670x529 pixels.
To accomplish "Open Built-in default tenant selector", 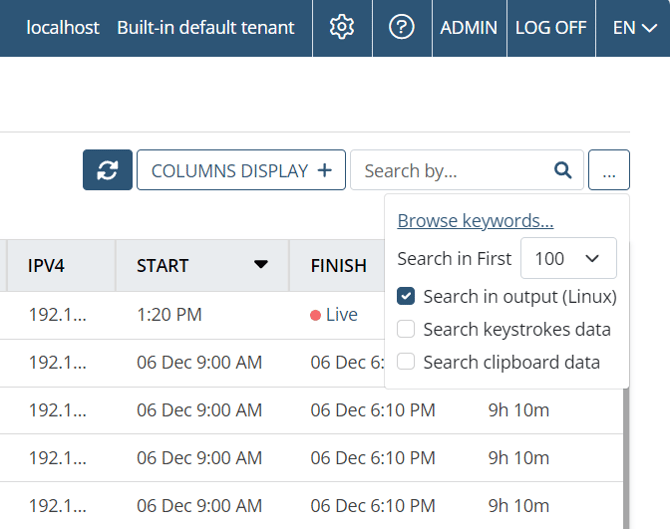I will click(205, 27).
